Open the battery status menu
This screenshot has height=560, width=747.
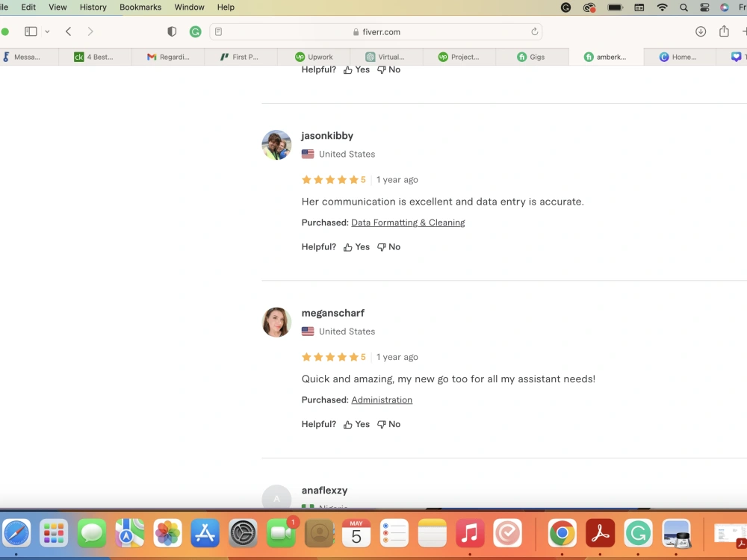pyautogui.click(x=616, y=7)
